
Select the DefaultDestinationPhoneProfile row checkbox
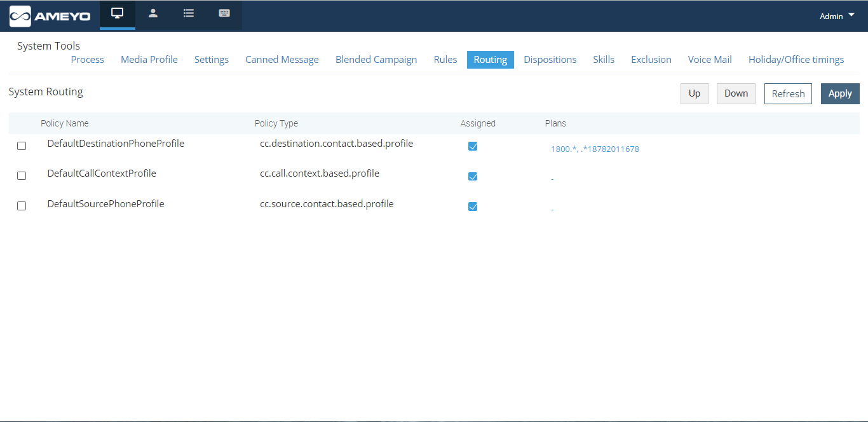21,146
